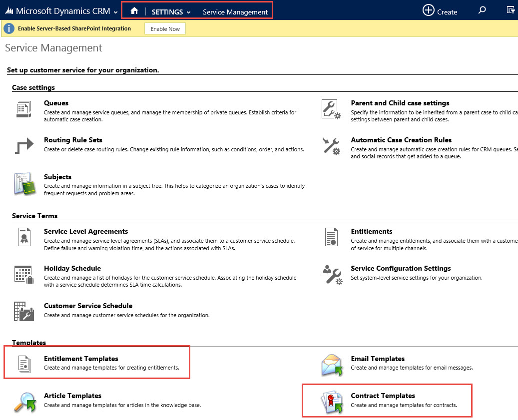Viewport: 518px width, 420px height.
Task: Click the Service Level Agreements certificate icon
Action: 24,238
